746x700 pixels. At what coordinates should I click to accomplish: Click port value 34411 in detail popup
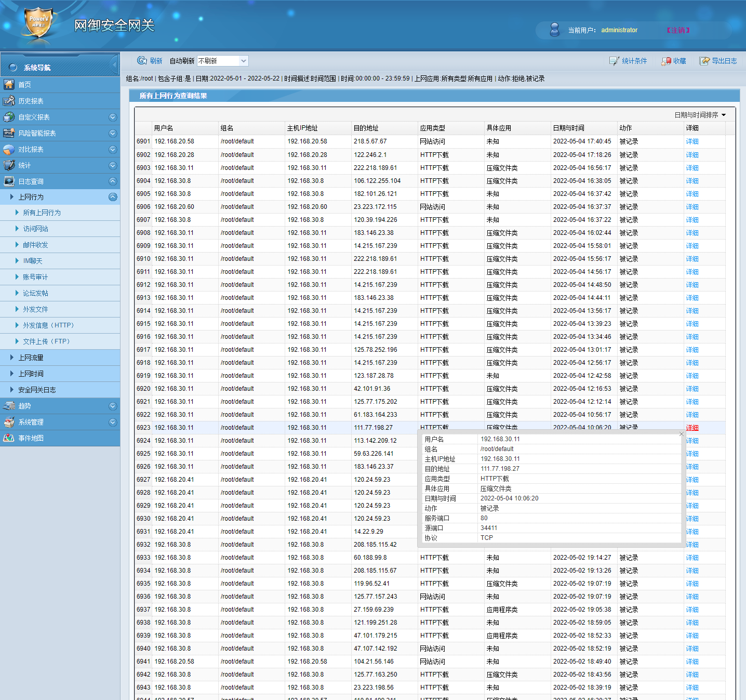coord(489,528)
